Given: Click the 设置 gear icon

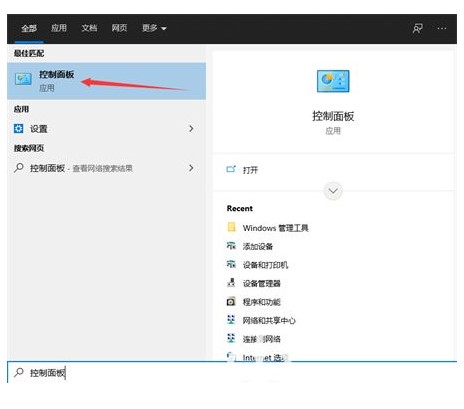Looking at the screenshot, I should [x=19, y=128].
